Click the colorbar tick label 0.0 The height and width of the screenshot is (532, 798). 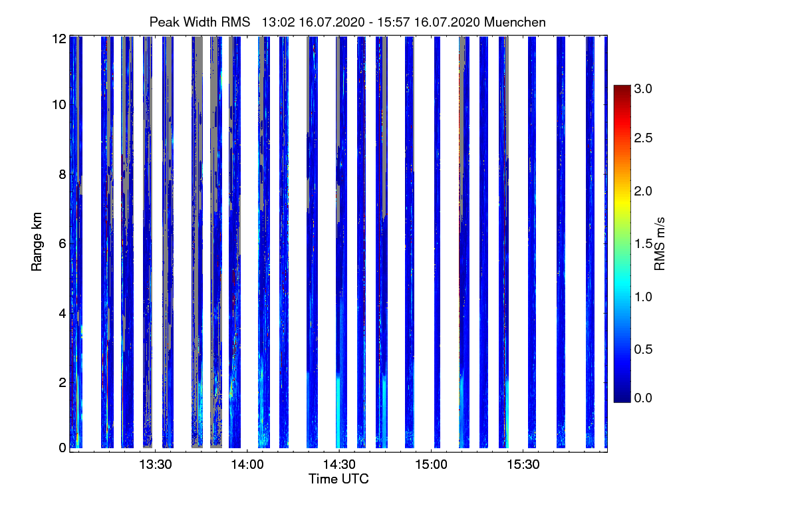(x=642, y=398)
